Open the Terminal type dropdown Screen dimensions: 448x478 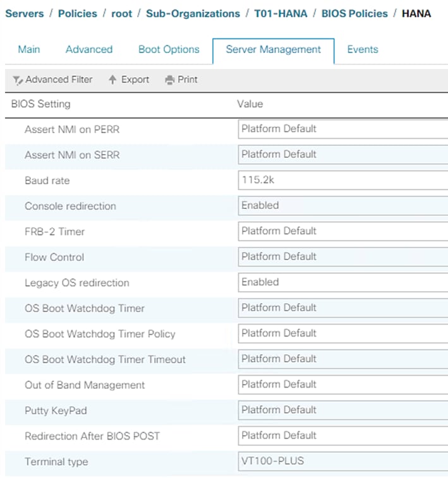[x=342, y=462]
